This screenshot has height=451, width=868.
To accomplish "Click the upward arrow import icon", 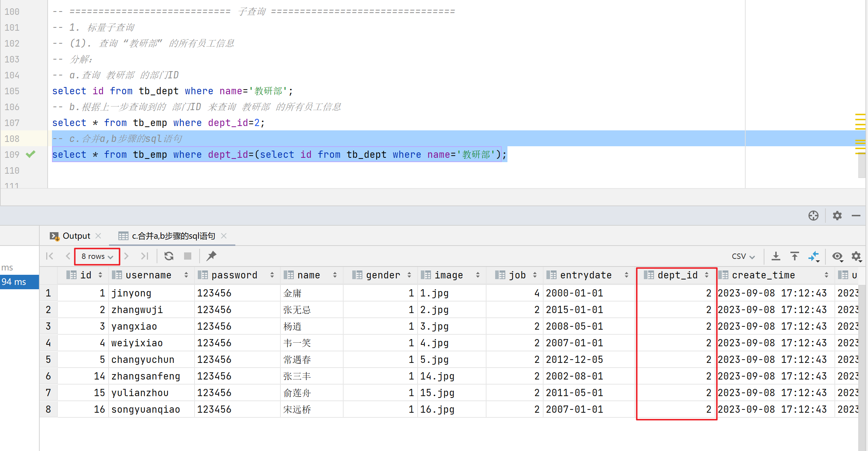I will tap(794, 256).
